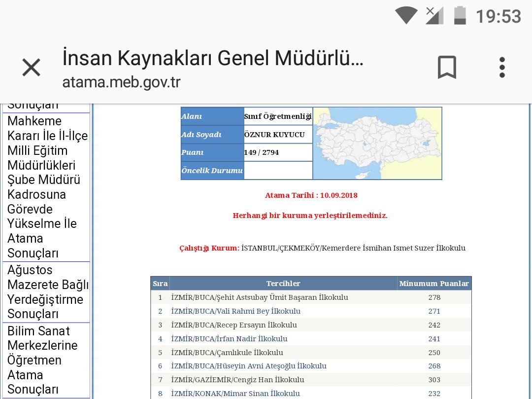Select Şehit Astsubay Ümit Başaran İlkokulu row
Image resolution: width=532 pixels, height=399 pixels.
[311, 297]
